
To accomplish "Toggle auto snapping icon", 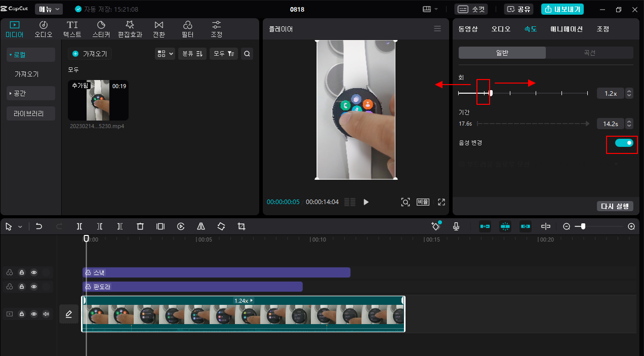I will [x=505, y=226].
